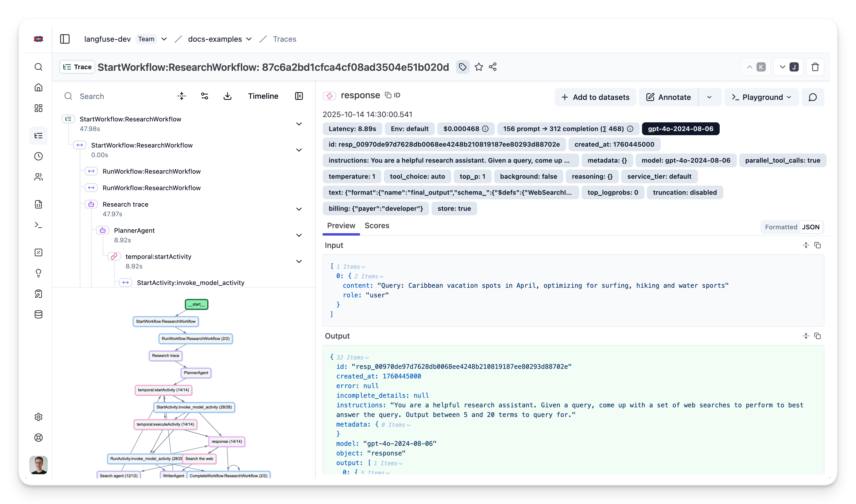Open the comments bubble icon
Viewport: 856px width, 504px height.
(x=812, y=97)
